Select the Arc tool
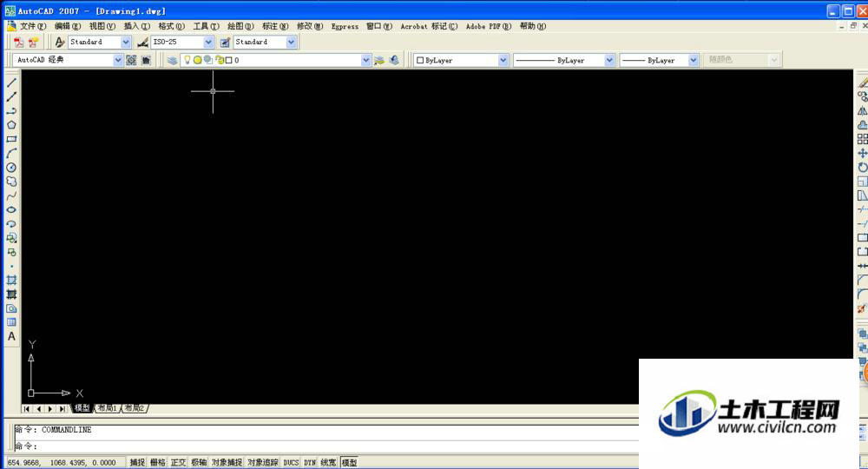 click(11, 154)
